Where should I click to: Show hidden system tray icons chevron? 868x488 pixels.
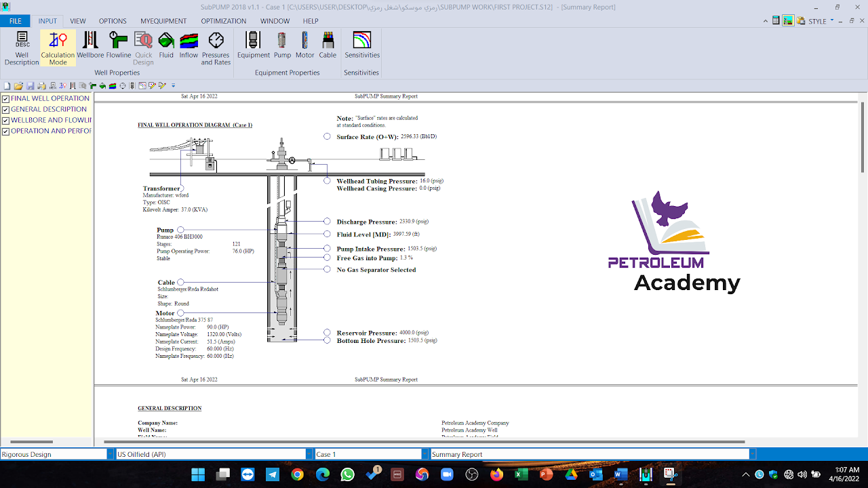point(746,474)
